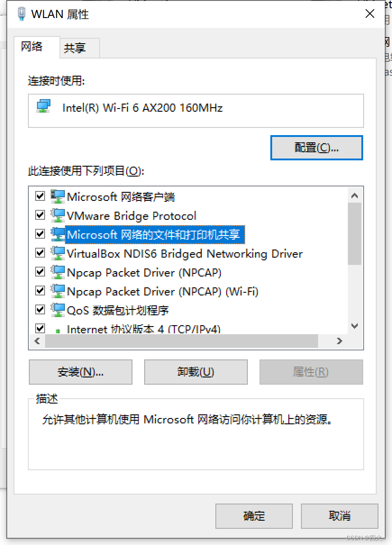
Task: Click the QoS 数据包计划程序 icon
Action: coord(58,310)
